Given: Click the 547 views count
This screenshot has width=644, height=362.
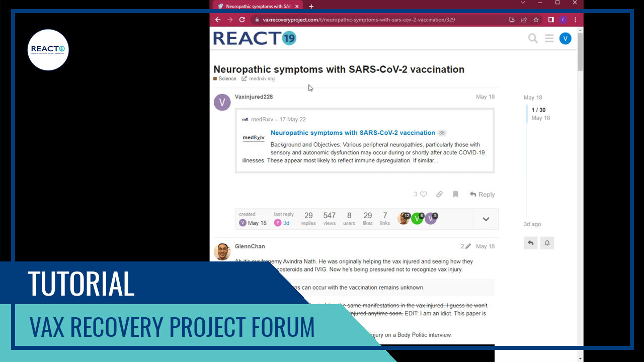Looking at the screenshot, I should point(330,219).
